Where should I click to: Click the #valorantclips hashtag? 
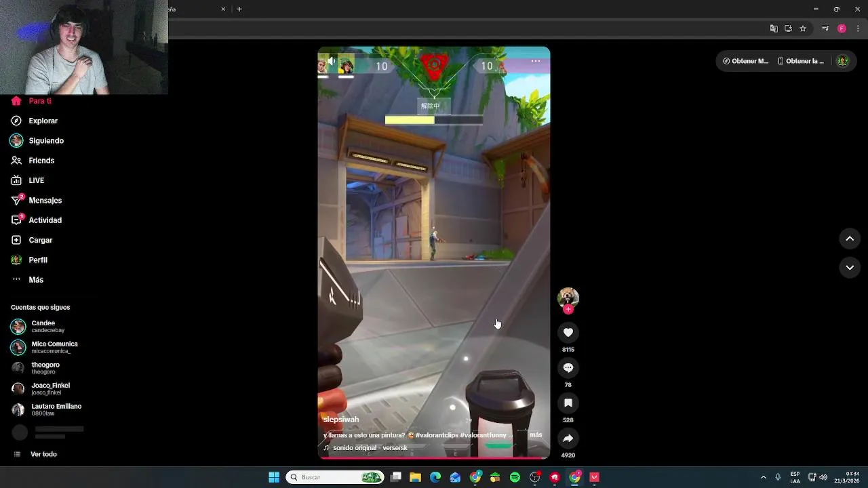tap(437, 435)
